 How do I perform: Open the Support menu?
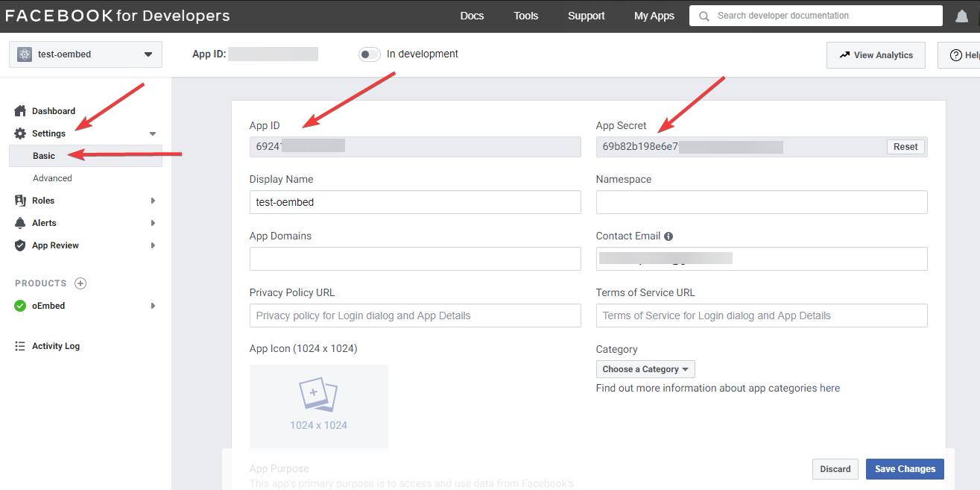(x=587, y=16)
